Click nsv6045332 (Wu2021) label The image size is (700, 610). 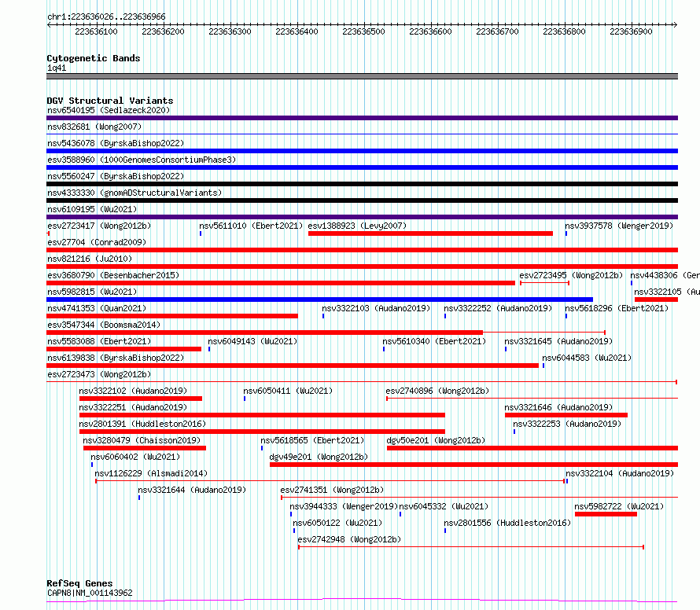(x=444, y=506)
